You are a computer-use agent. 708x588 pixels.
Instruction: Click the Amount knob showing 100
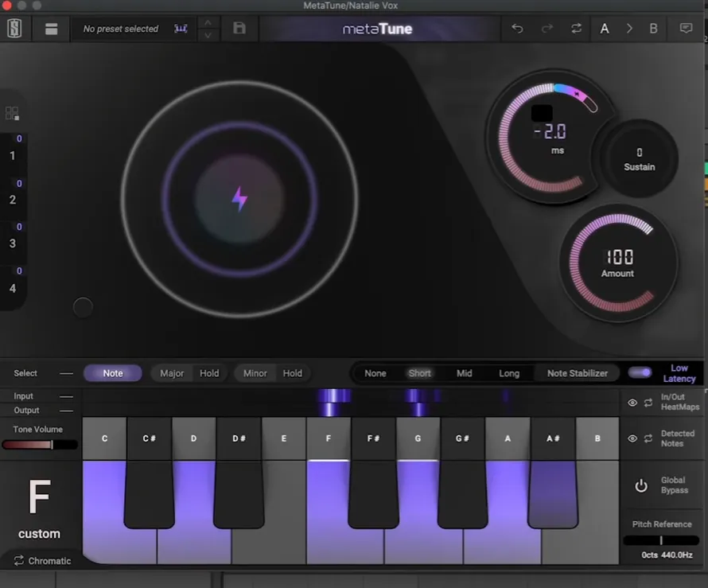(619, 263)
